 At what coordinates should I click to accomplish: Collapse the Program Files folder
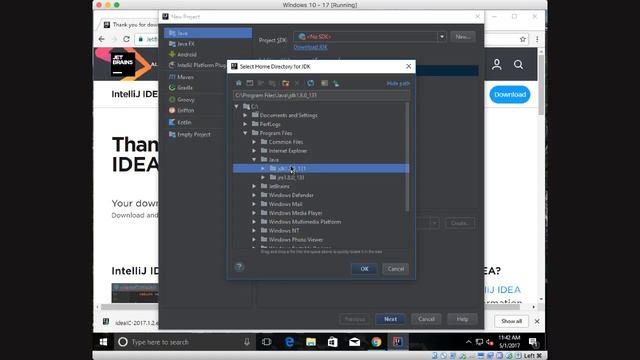click(245, 133)
